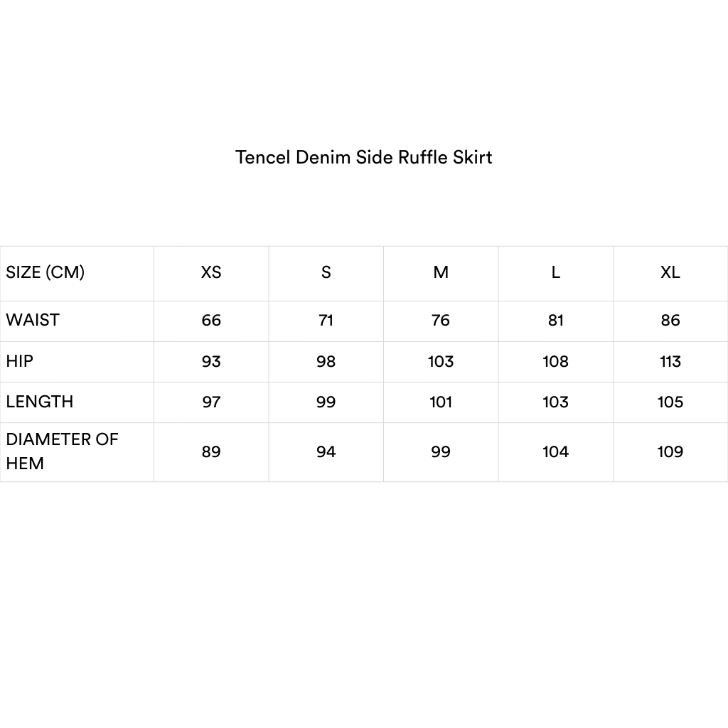This screenshot has height=728, width=728.
Task: Select the SIZE (CM) header cell
Action: pyautogui.click(x=45, y=272)
